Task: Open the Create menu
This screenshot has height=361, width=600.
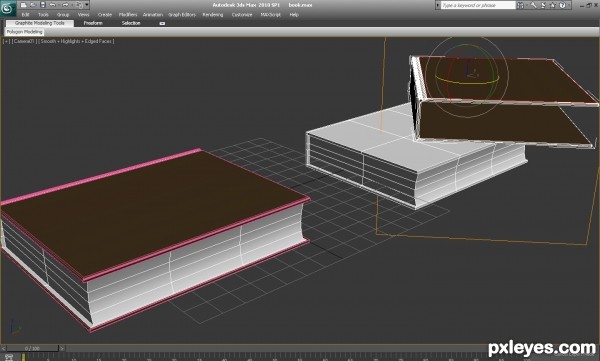Action: pos(104,15)
